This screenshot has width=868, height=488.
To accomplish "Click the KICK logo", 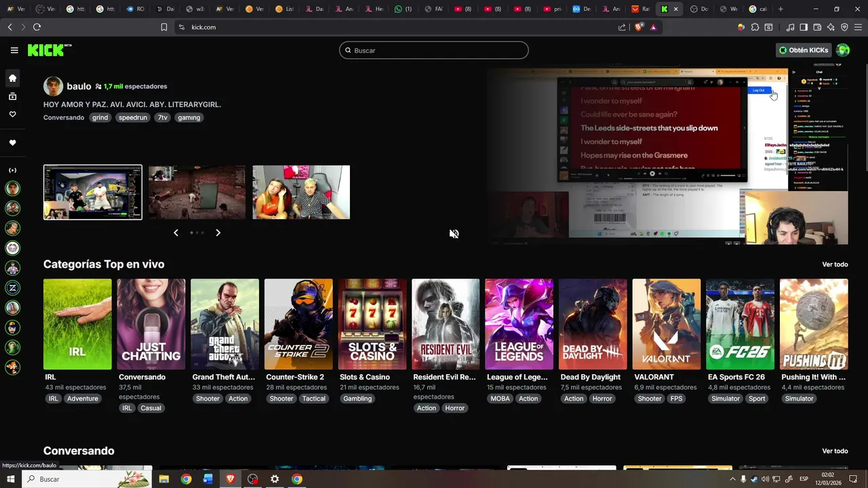I will pos(49,50).
